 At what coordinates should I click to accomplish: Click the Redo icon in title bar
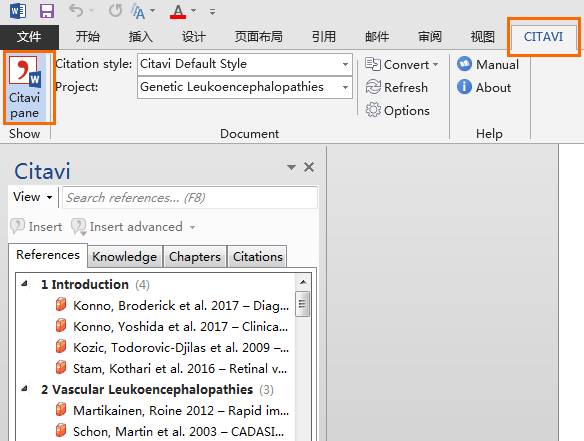pyautogui.click(x=115, y=10)
